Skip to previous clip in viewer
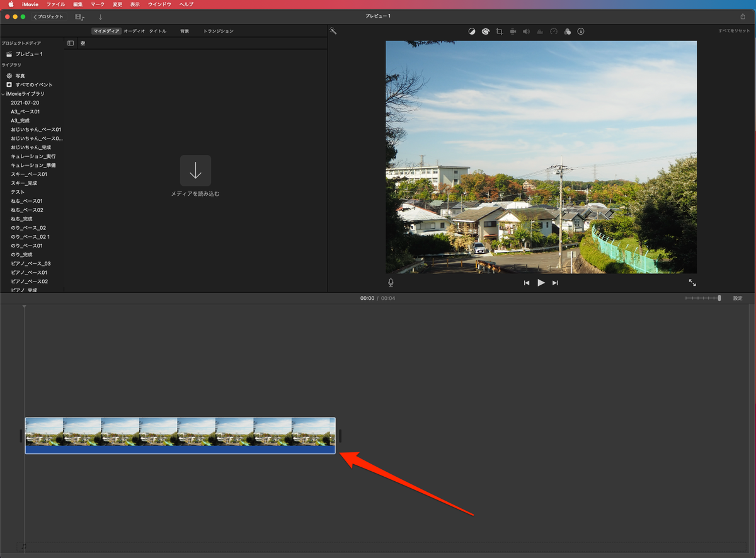 coord(527,283)
